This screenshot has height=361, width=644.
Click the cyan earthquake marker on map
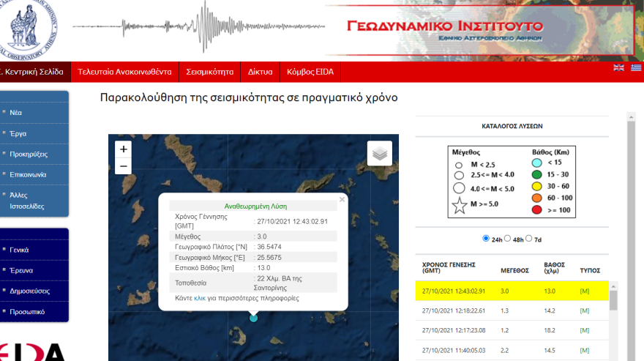pos(254,318)
